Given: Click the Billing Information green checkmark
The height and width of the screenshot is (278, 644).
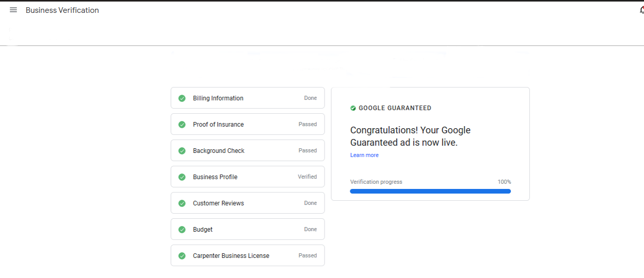Looking at the screenshot, I should pos(182,98).
